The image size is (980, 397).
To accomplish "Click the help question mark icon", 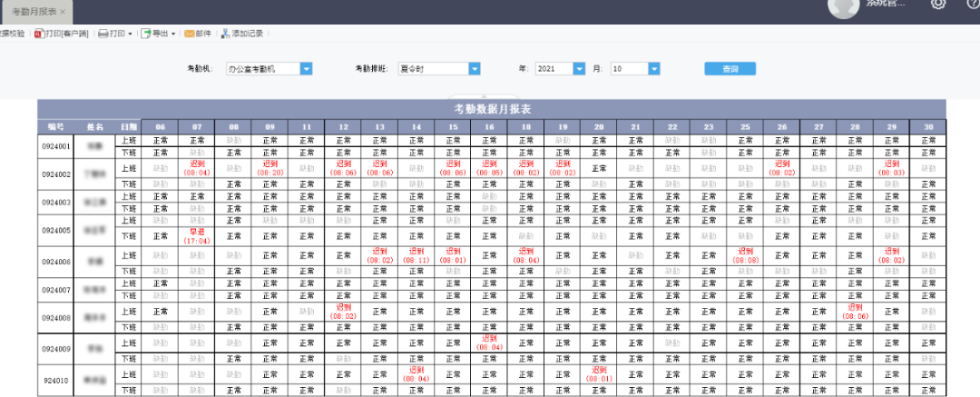I will [973, 4].
